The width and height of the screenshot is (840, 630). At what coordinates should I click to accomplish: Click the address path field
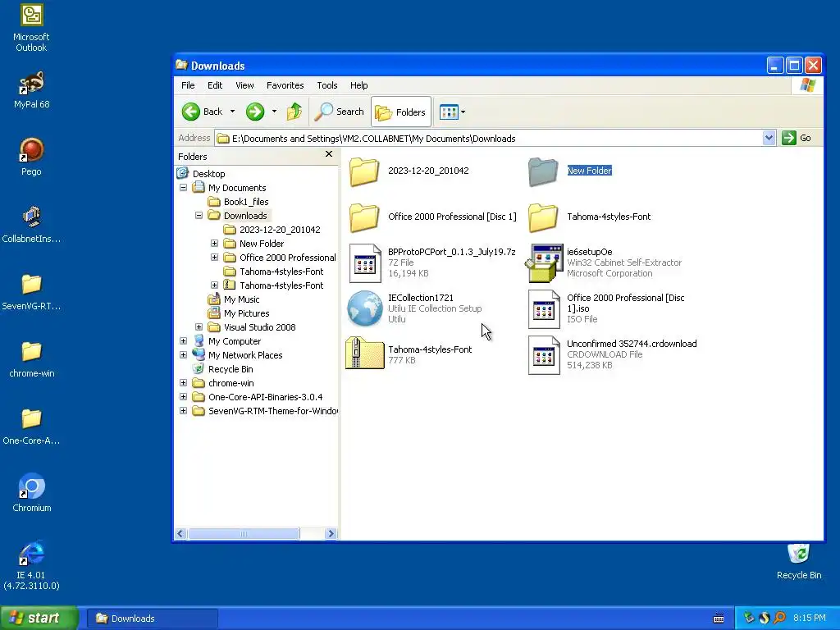click(489, 138)
